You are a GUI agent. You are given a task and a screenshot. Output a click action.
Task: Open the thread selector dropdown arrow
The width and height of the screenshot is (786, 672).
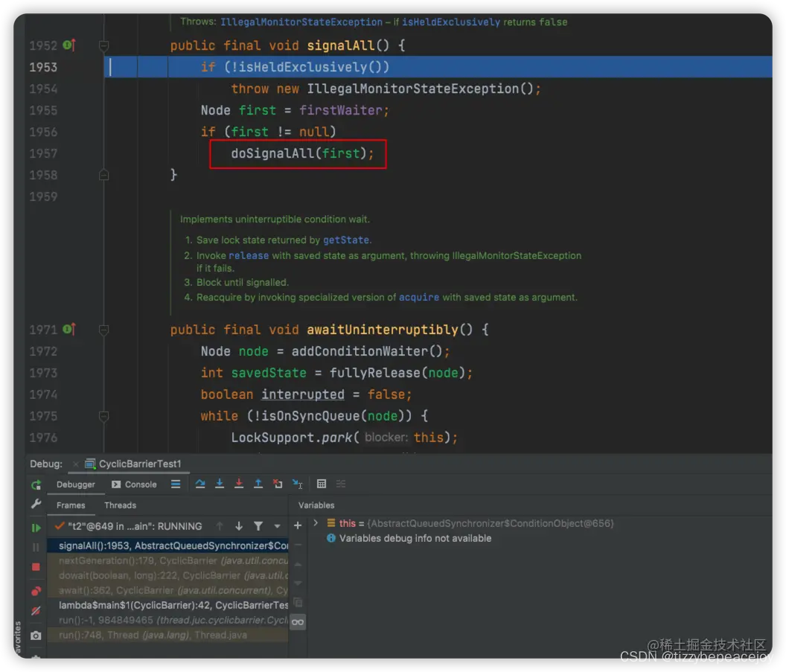pyautogui.click(x=277, y=526)
